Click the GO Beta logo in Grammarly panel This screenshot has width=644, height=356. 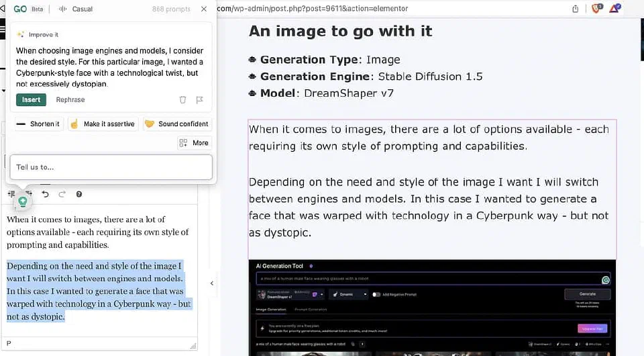(x=28, y=9)
